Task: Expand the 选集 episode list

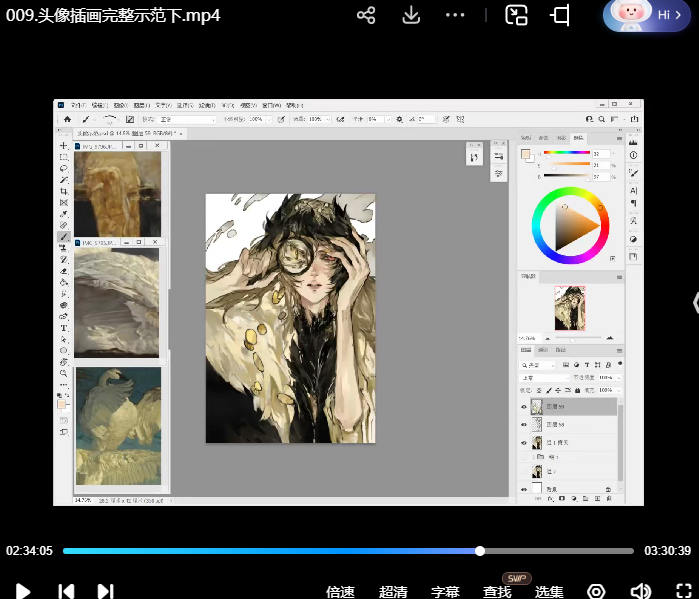Action: click(x=549, y=591)
